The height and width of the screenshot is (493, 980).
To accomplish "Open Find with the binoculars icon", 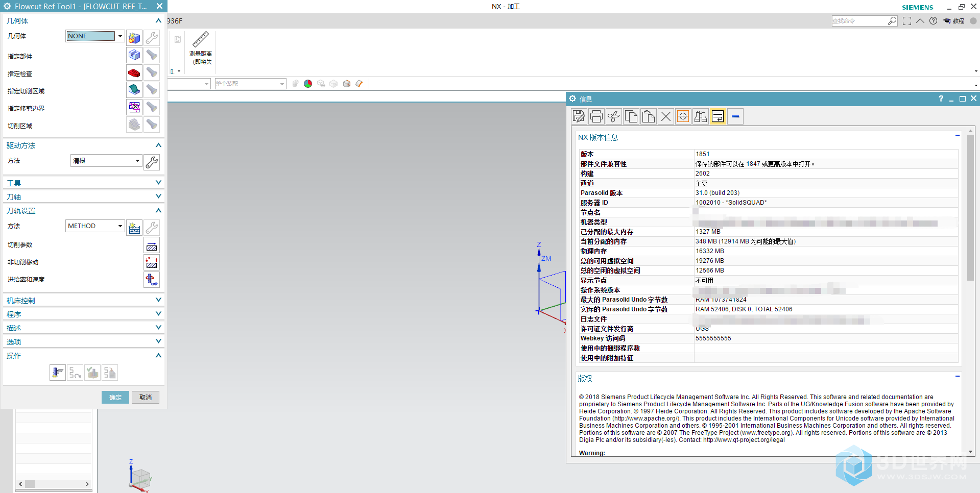I will pyautogui.click(x=700, y=116).
